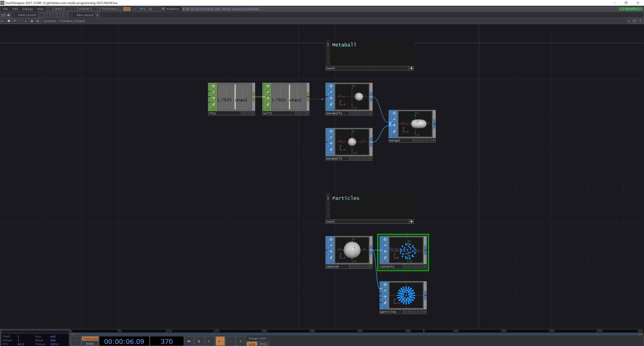Expand text4 node with plus button
This screenshot has width=644, height=346.
[412, 68]
